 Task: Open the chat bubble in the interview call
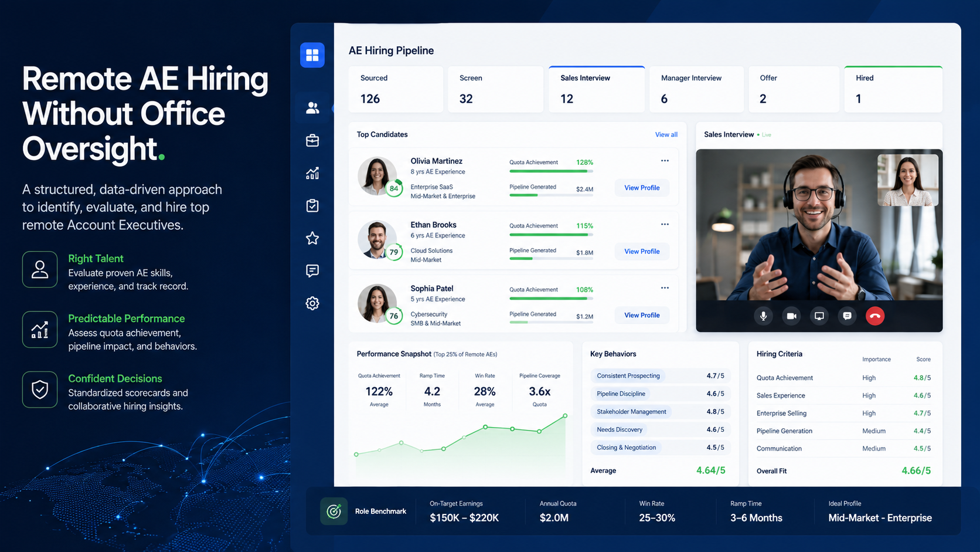pos(847,316)
